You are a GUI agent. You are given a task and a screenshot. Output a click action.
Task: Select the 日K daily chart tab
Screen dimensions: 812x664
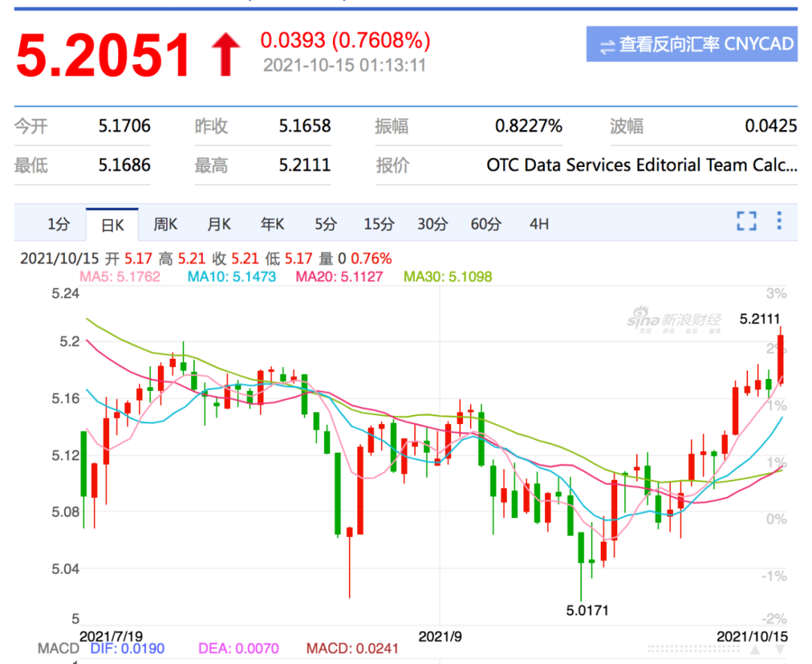pyautogui.click(x=112, y=225)
